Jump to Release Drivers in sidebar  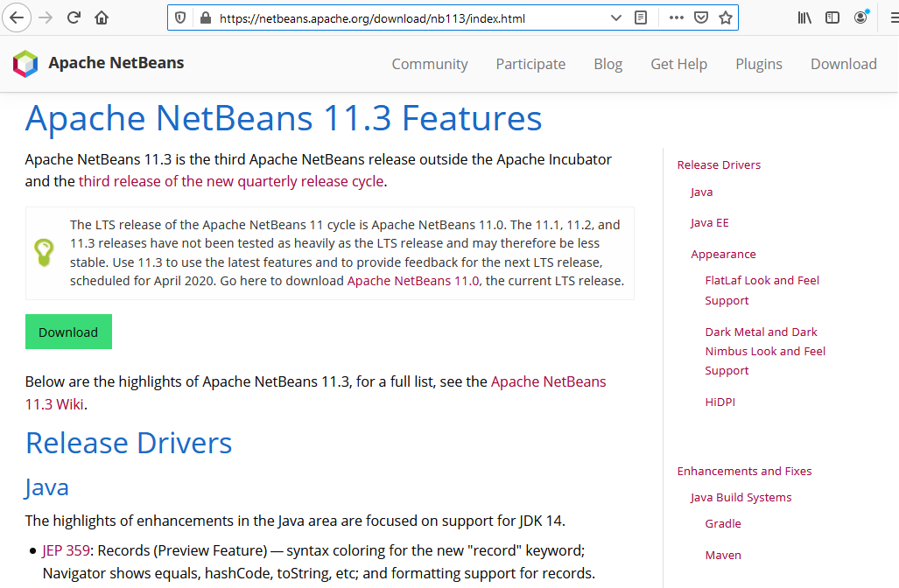click(x=719, y=165)
